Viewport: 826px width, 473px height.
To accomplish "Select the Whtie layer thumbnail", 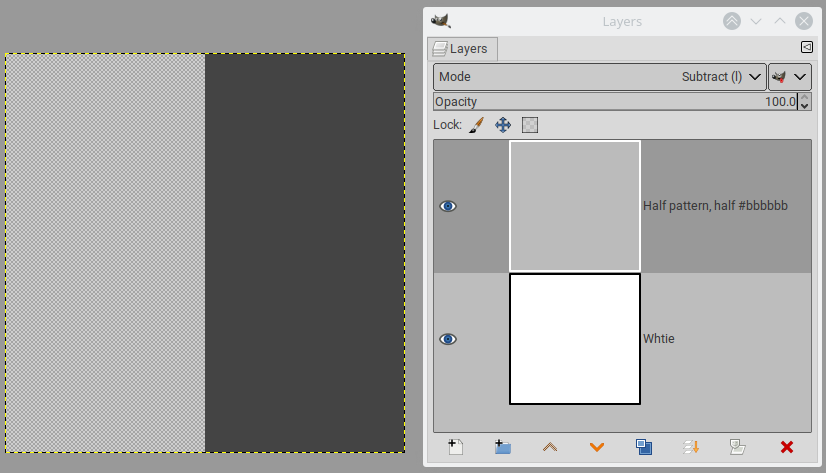I will pyautogui.click(x=575, y=339).
